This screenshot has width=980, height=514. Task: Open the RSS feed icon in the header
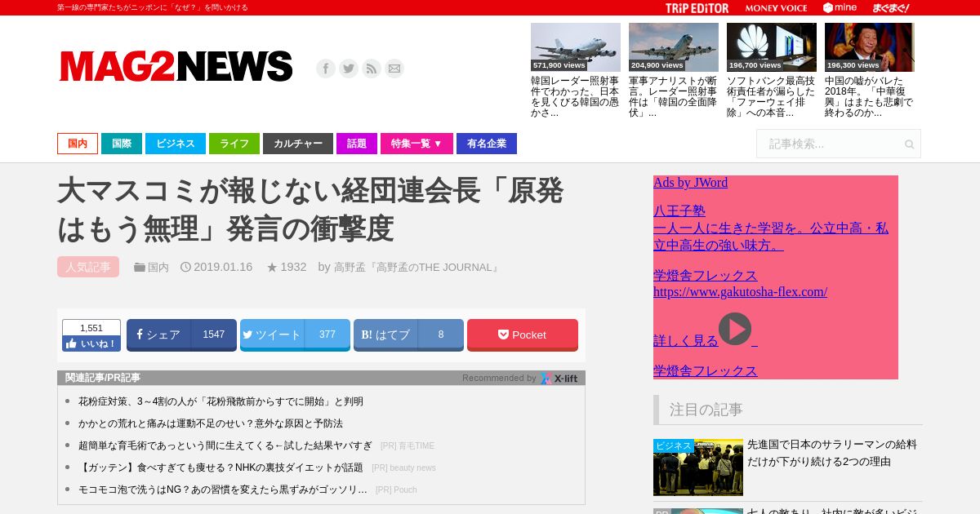click(372, 69)
